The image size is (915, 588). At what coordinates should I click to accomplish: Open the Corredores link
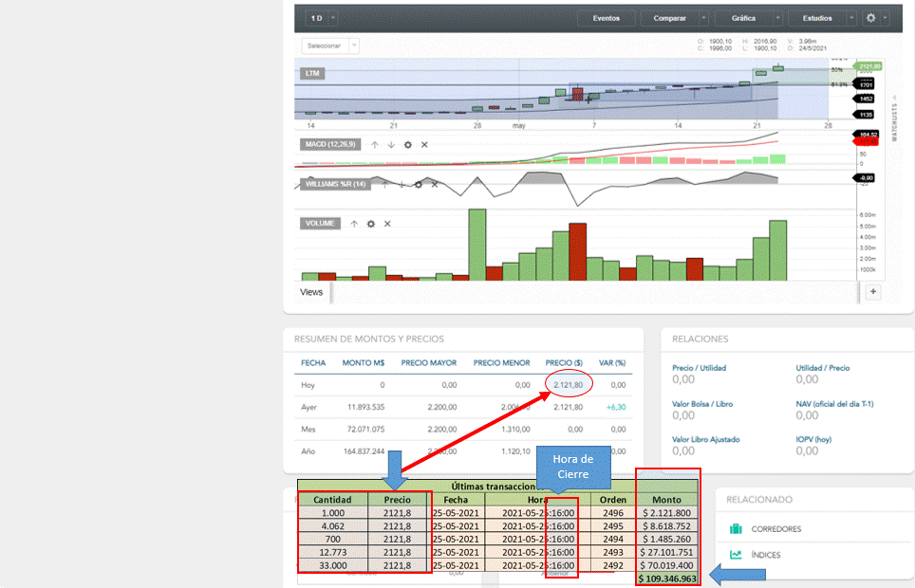(776, 529)
